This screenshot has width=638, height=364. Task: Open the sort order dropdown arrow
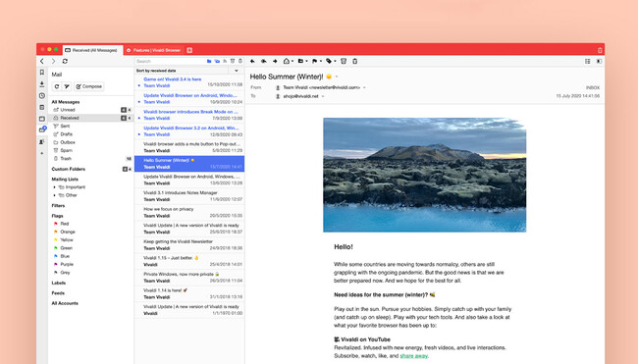(x=236, y=71)
